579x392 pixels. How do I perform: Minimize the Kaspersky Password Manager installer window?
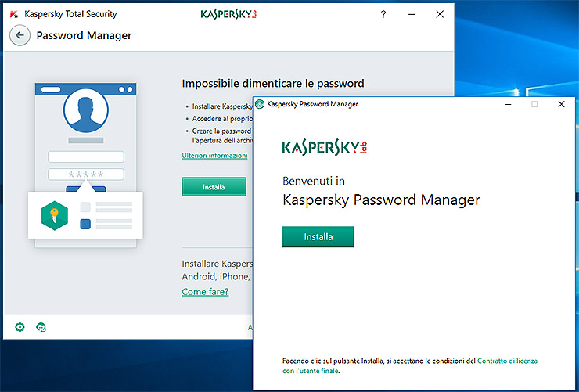pos(509,104)
